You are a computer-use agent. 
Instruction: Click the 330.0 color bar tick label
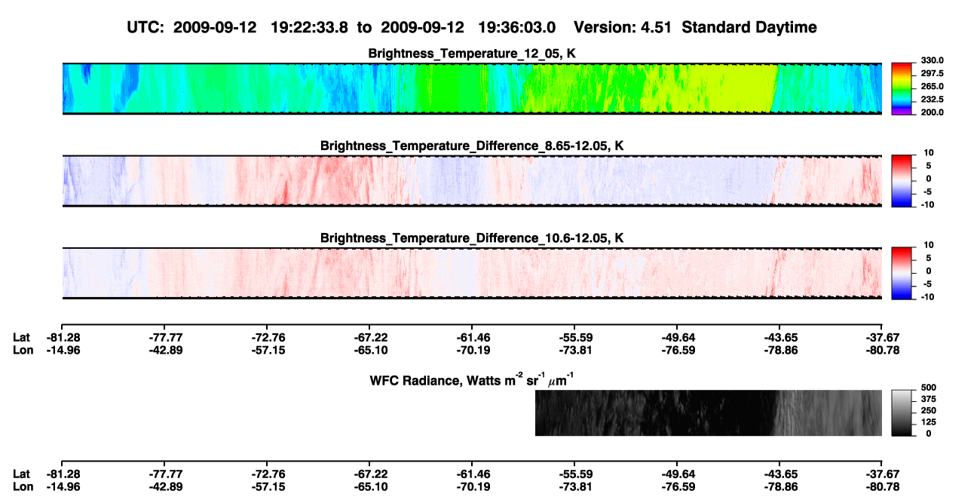tap(930, 60)
